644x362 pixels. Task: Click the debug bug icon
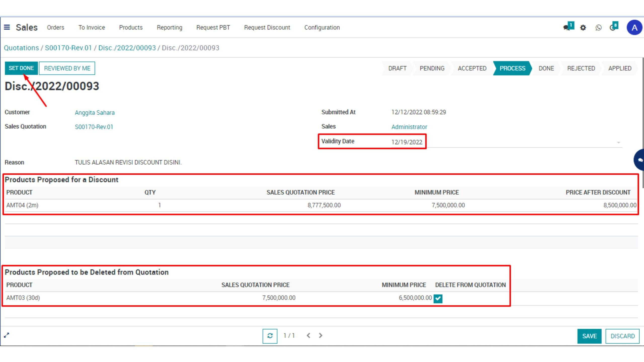click(x=583, y=28)
